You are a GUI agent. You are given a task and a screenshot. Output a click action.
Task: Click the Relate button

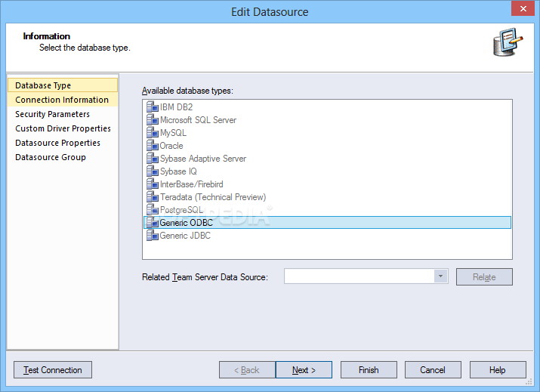[x=484, y=277]
